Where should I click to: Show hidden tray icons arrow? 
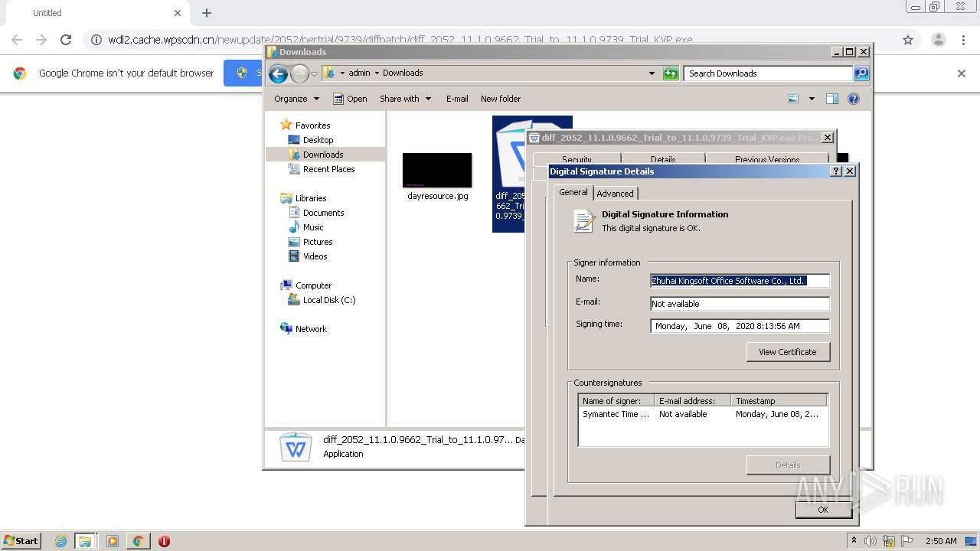(854, 540)
